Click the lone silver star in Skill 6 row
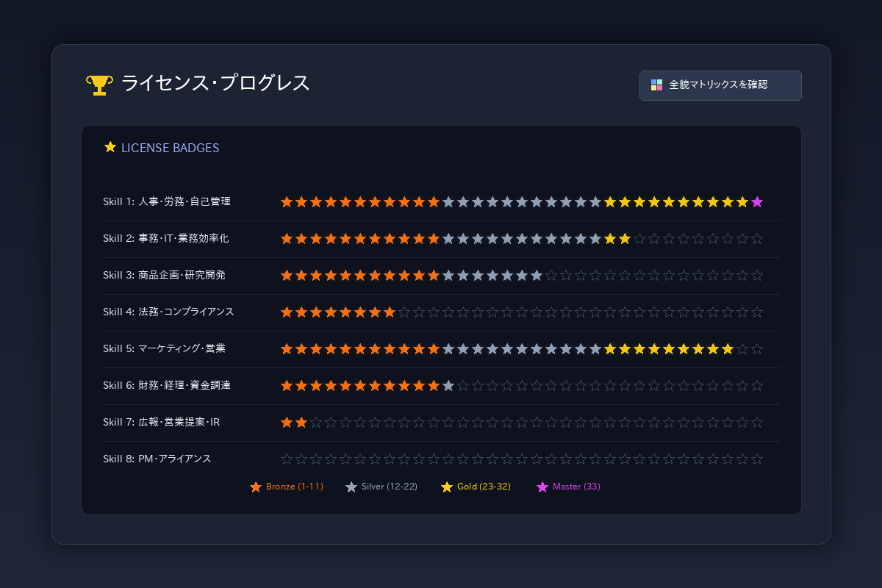This screenshot has width=882, height=588. (x=448, y=385)
